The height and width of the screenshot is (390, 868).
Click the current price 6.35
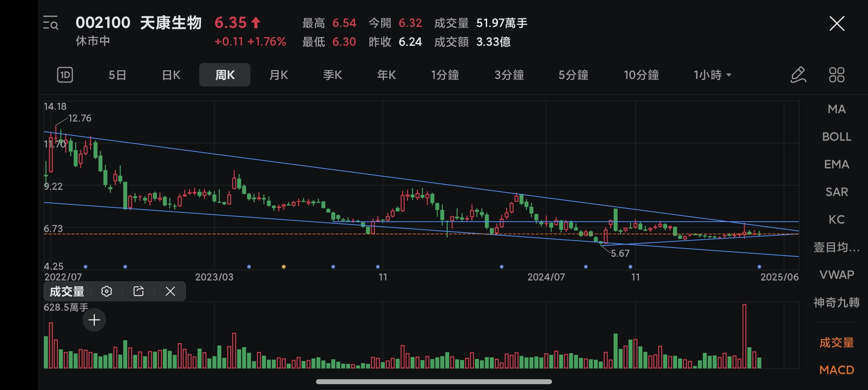coord(231,23)
